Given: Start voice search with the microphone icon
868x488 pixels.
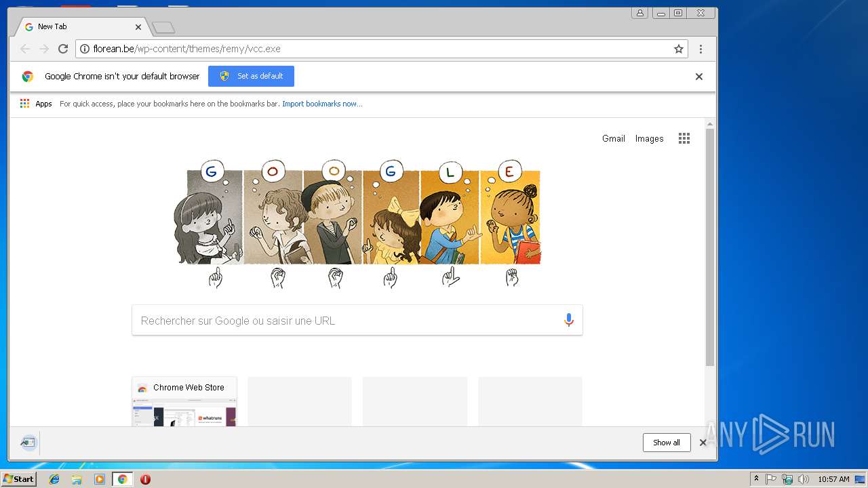Looking at the screenshot, I should click(x=569, y=321).
